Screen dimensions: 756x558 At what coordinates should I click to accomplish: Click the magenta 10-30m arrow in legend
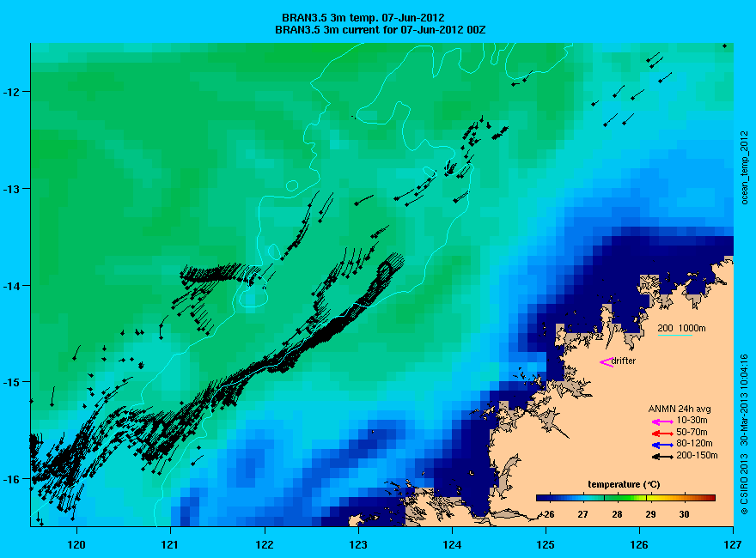pos(662,422)
